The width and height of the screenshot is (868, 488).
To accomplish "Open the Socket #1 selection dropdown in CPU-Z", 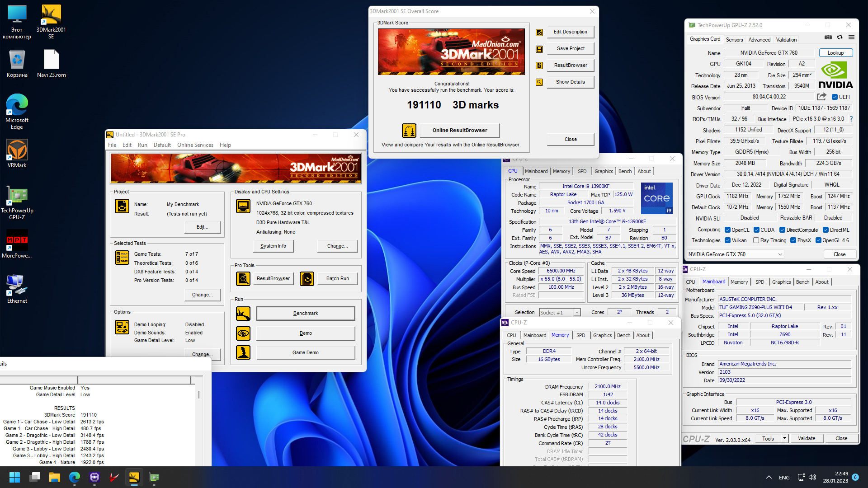I will pos(560,313).
